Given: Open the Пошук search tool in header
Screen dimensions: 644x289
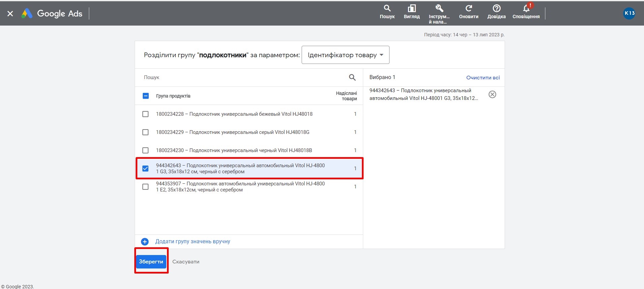Looking at the screenshot, I should click(x=387, y=12).
